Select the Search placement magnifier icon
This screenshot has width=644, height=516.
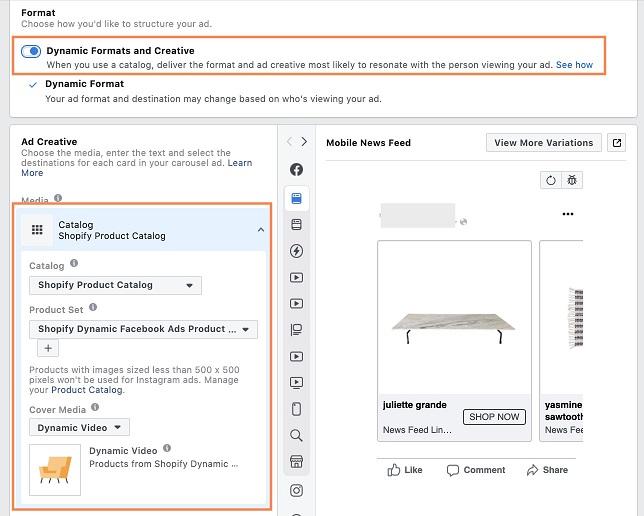[297, 436]
